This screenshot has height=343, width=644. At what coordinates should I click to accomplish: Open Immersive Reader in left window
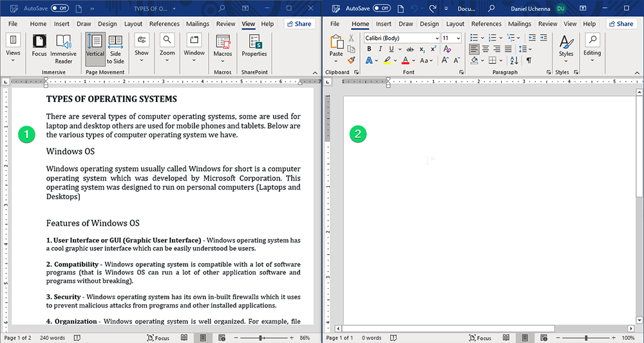pos(63,48)
